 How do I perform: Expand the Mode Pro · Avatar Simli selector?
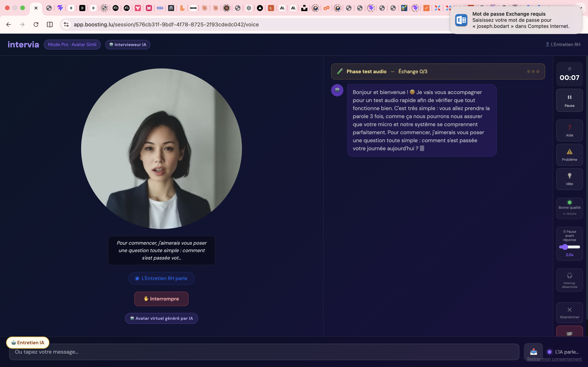pyautogui.click(x=72, y=44)
